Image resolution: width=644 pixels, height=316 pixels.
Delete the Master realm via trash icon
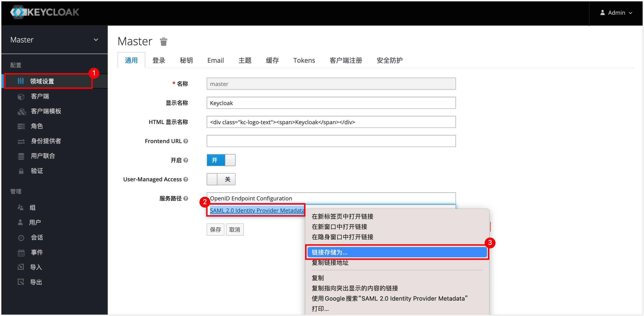(164, 41)
